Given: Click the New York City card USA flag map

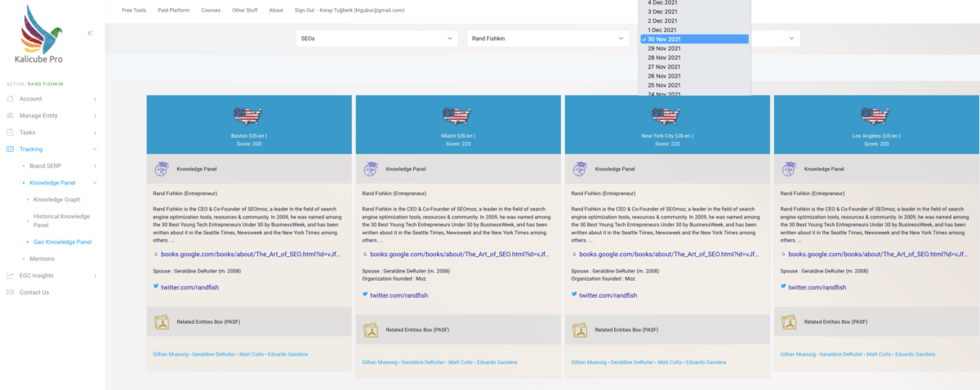Looking at the screenshot, I should (x=667, y=115).
